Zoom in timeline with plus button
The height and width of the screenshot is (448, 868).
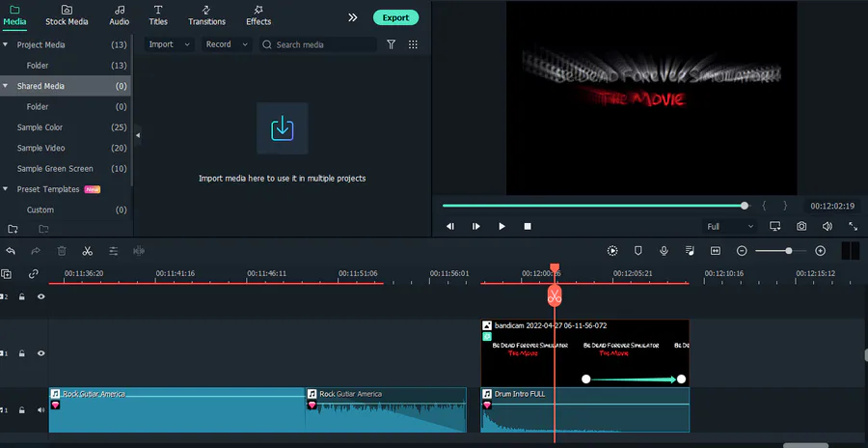(x=821, y=251)
